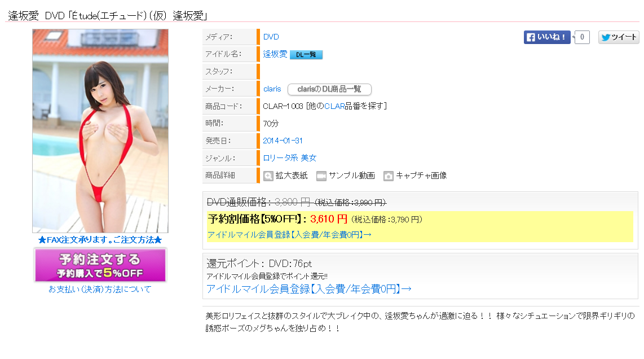Play the サンプル動画 video icon
644x359 pixels.
[321, 176]
